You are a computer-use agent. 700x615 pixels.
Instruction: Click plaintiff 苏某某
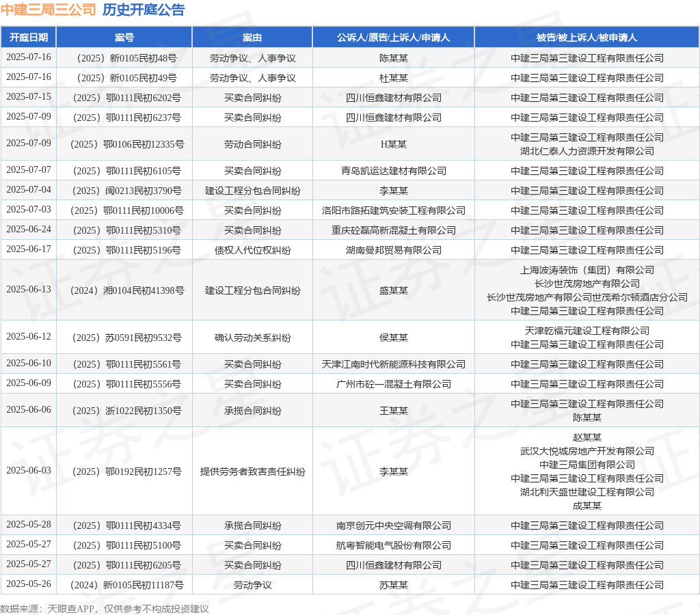coord(393,585)
